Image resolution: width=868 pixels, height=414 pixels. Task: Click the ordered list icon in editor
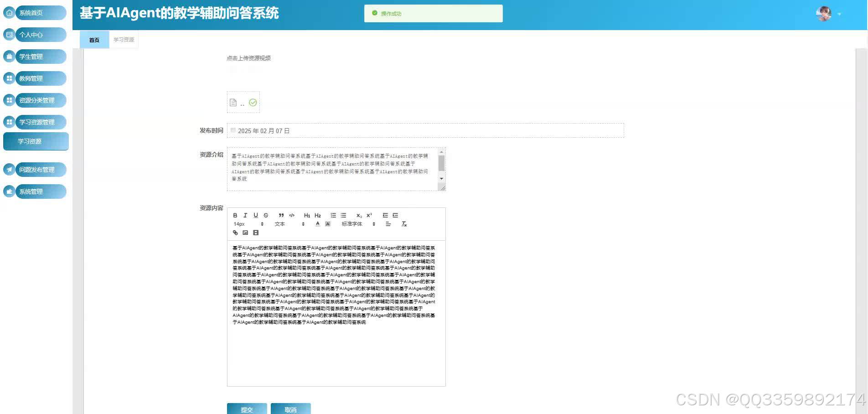(334, 215)
